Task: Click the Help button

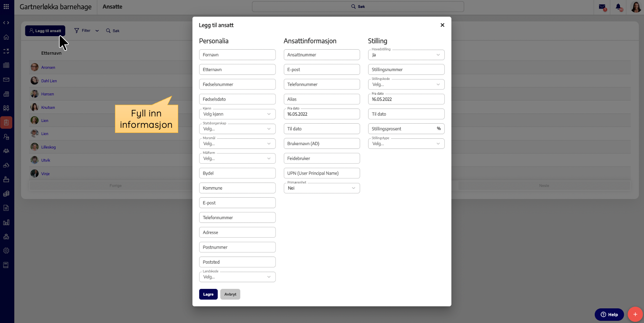Action: coord(609,315)
